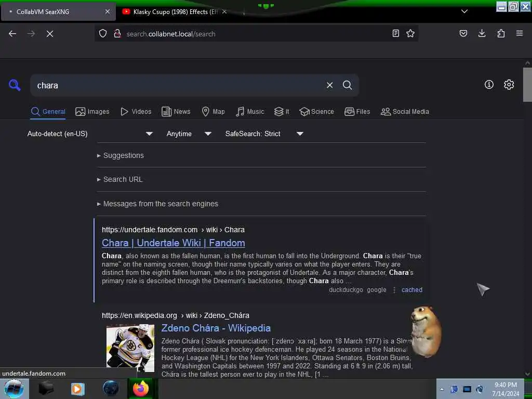
Task: Go back to the previous page
Action: tap(12, 34)
